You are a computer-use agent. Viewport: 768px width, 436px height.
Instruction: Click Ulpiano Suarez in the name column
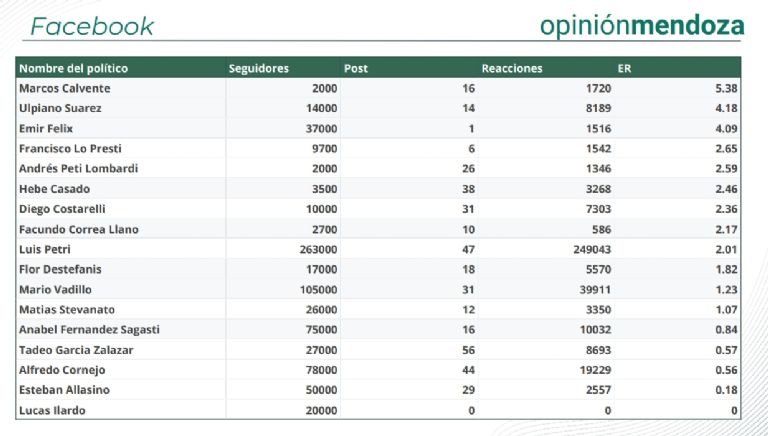tap(60, 108)
